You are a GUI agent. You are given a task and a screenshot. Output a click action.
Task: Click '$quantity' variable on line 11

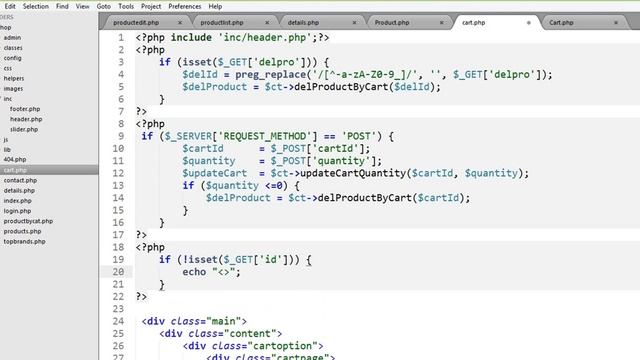pos(209,161)
